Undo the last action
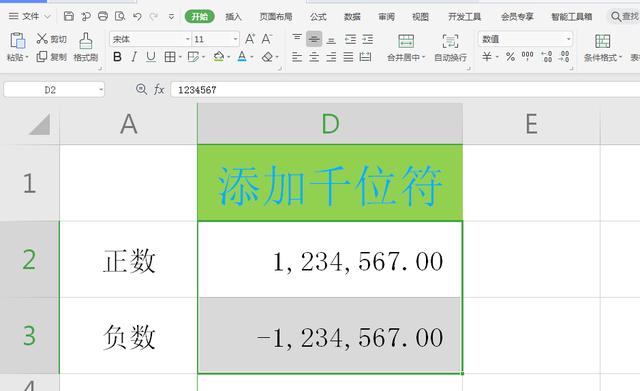The width and height of the screenshot is (640, 391). [x=137, y=16]
